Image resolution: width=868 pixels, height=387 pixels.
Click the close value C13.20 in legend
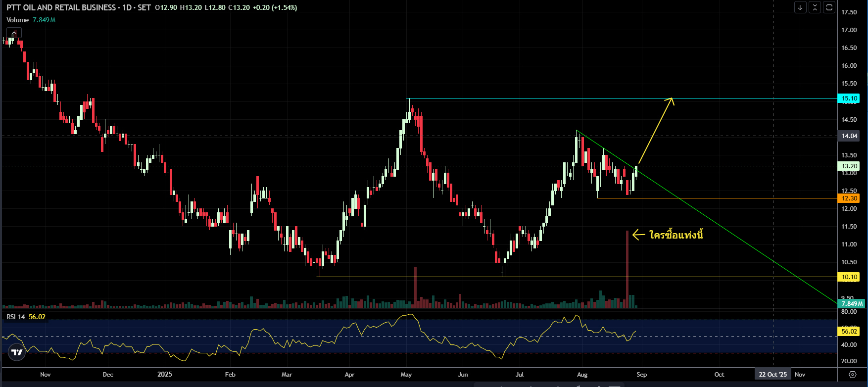(240, 7)
